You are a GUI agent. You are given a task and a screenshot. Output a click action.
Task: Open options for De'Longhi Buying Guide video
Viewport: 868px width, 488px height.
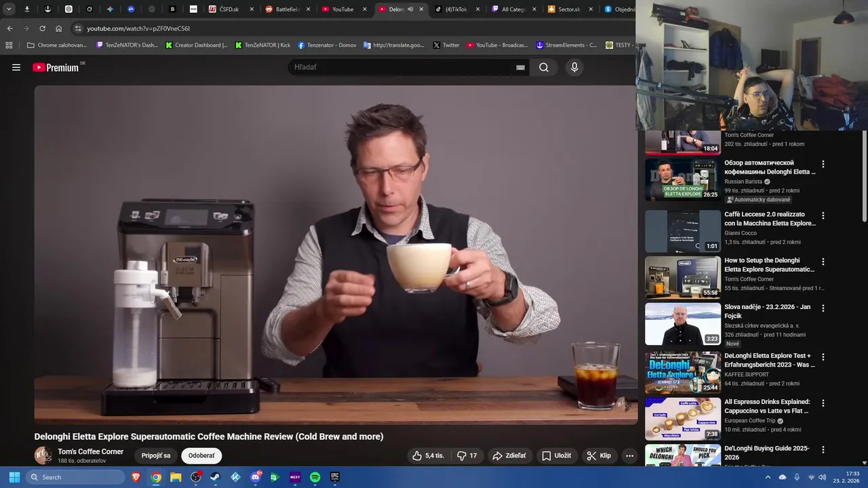(x=823, y=449)
